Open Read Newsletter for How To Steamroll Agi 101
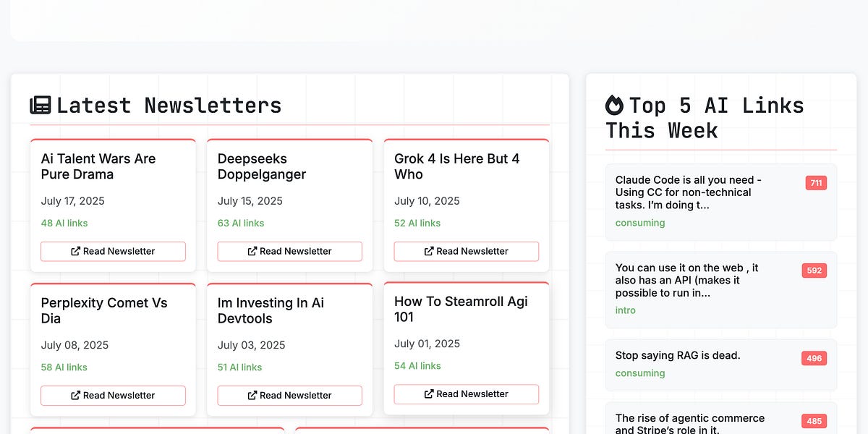 [467, 393]
